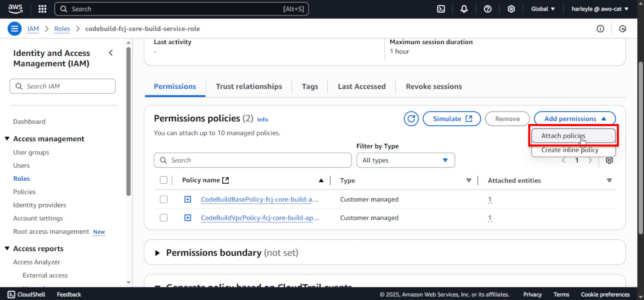Toggle the hamburger navigation menu

point(14,29)
